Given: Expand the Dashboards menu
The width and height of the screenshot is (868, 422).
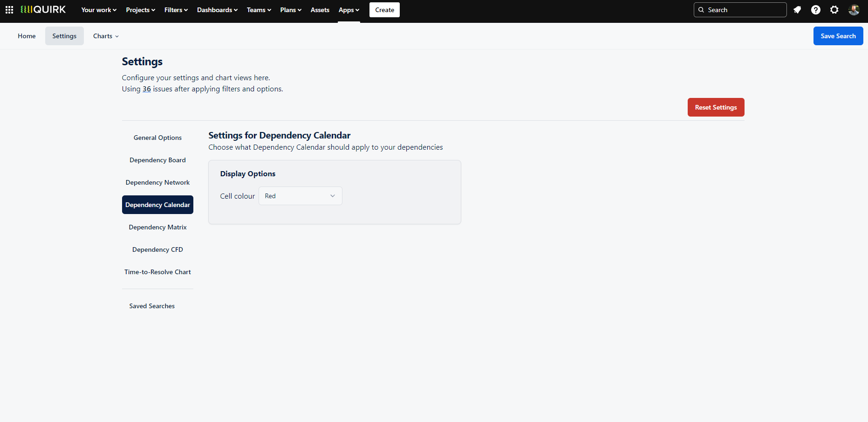Looking at the screenshot, I should (x=217, y=10).
